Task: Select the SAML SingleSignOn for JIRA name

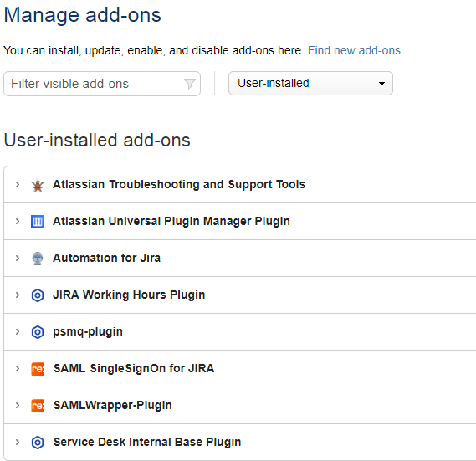Action: point(134,368)
